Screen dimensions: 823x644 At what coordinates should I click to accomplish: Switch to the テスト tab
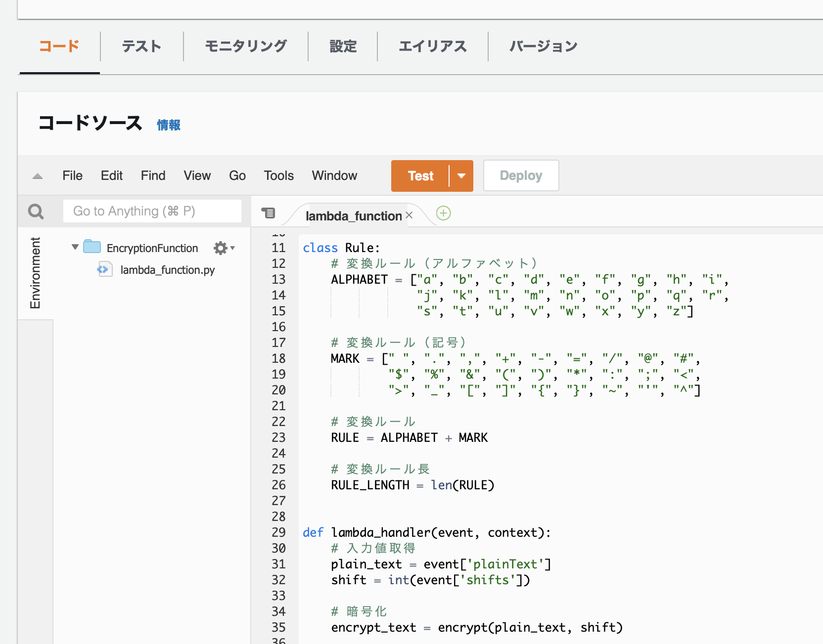point(141,46)
